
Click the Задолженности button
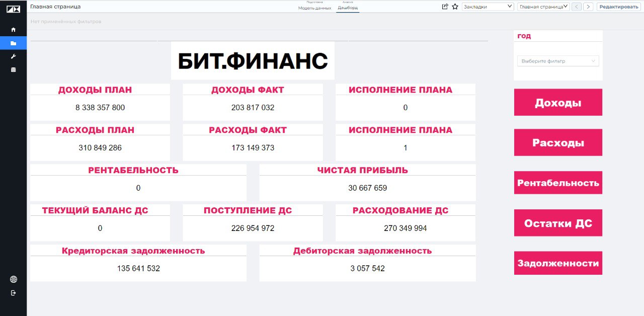[558, 263]
